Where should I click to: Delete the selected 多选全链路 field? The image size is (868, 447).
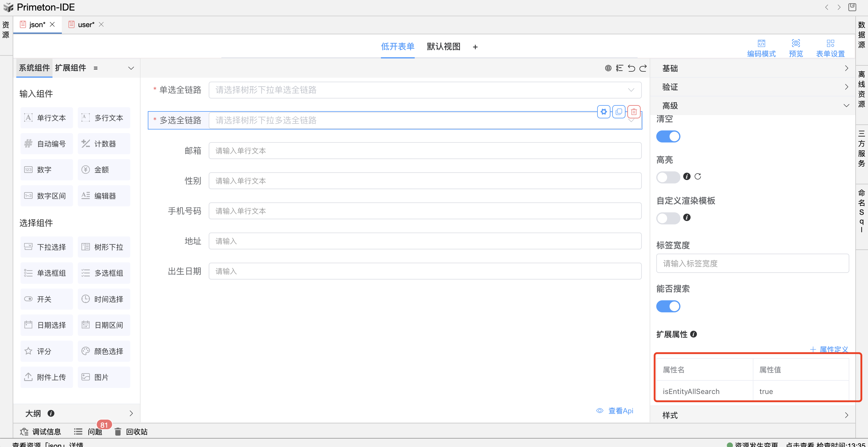click(634, 112)
